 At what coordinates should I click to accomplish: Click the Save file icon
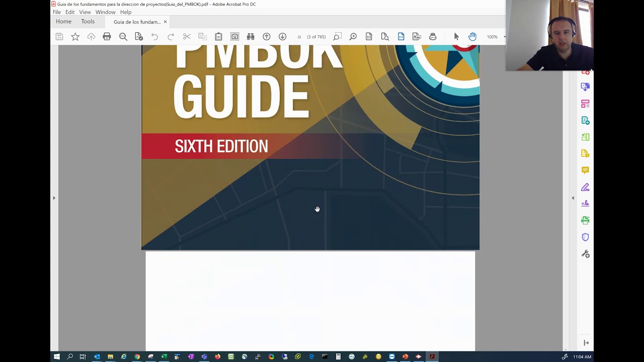[59, 37]
